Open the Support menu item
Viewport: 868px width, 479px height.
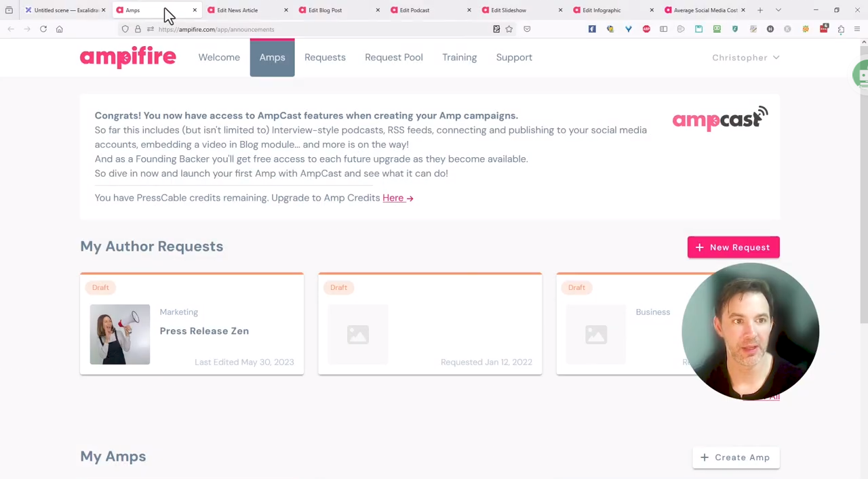514,57
